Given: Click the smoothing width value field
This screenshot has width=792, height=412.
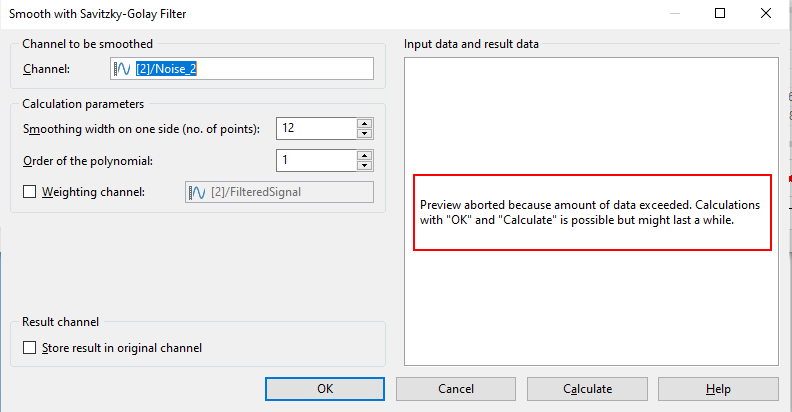Looking at the screenshot, I should pos(316,129).
